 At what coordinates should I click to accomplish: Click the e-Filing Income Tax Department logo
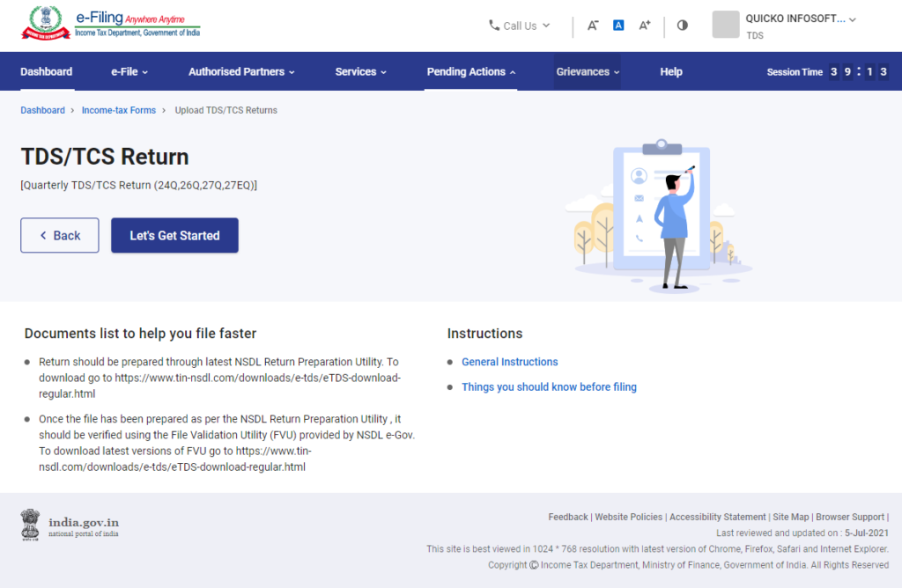110,24
